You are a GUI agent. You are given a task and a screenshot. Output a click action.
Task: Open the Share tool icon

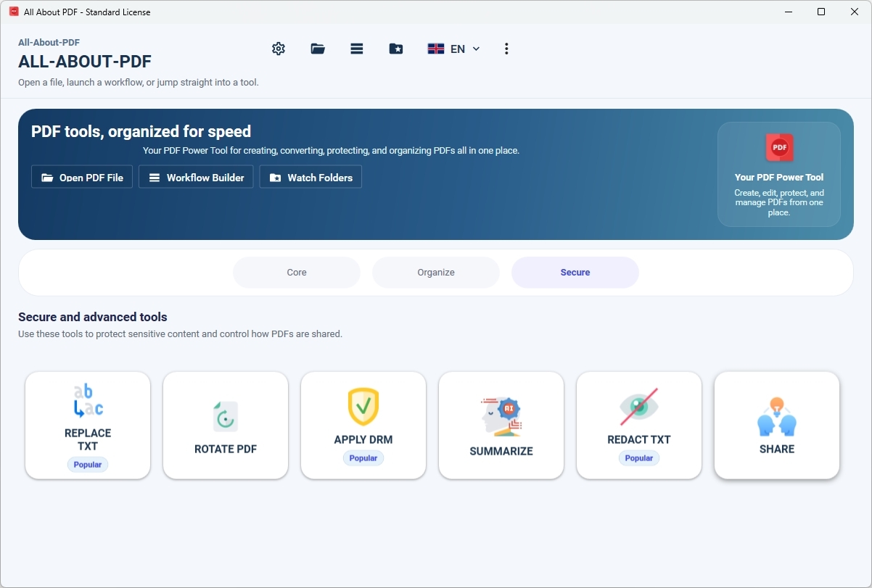pyautogui.click(x=777, y=417)
